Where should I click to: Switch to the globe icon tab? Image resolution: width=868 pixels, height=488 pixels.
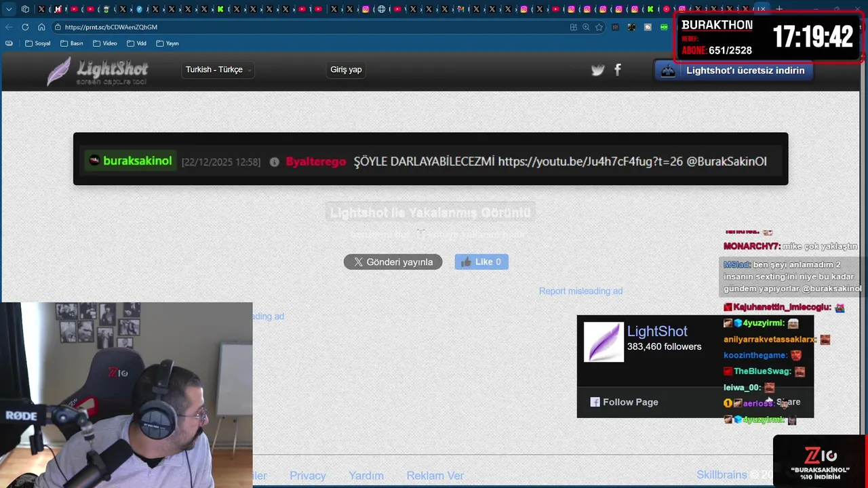coord(382,9)
